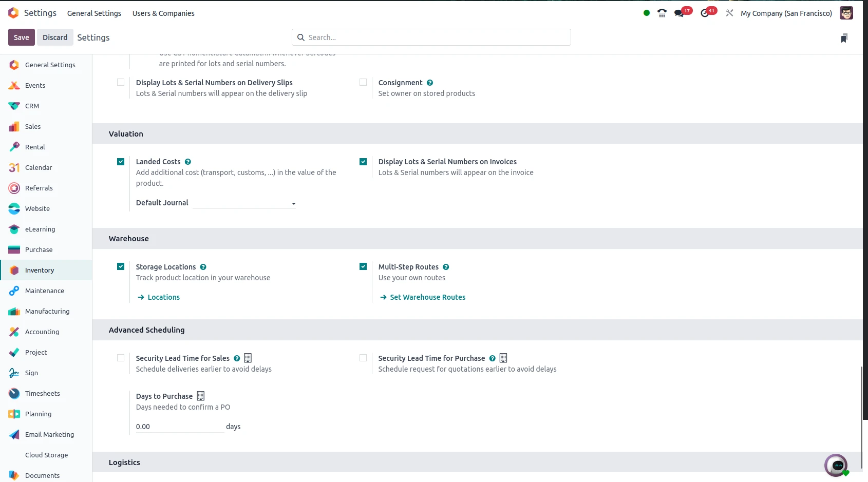Open the activities clock icon
Screen dimensions: 868x482
click(705, 13)
